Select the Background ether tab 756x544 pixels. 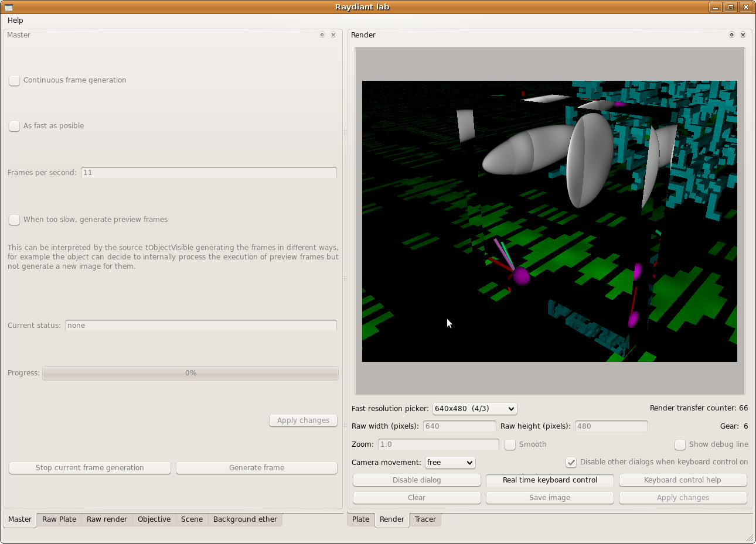(x=245, y=519)
